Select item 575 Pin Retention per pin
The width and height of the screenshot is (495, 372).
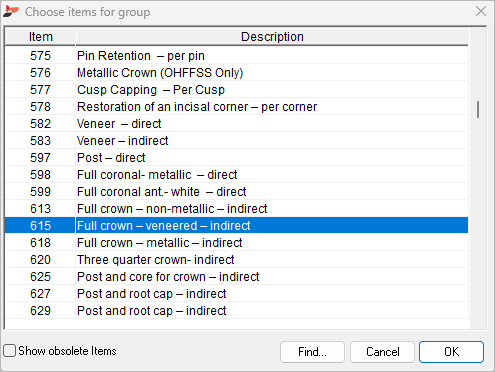[x=237, y=56]
